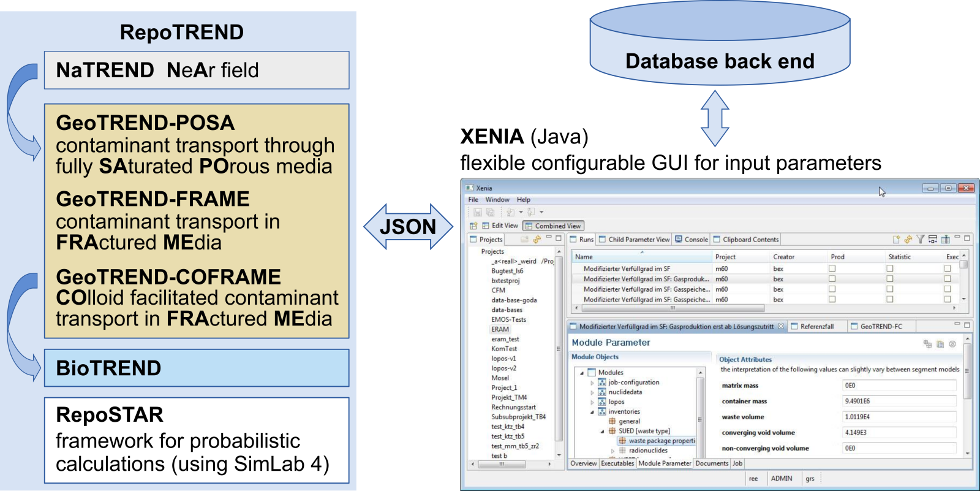Close the Gasproduktion erst ab Lösungszutritt editor tab

(781, 326)
